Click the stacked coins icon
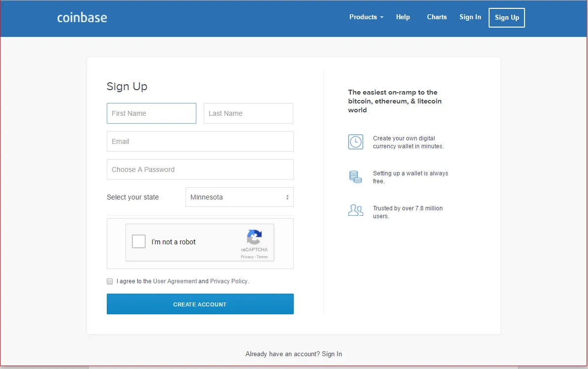The width and height of the screenshot is (588, 369). pyautogui.click(x=355, y=177)
